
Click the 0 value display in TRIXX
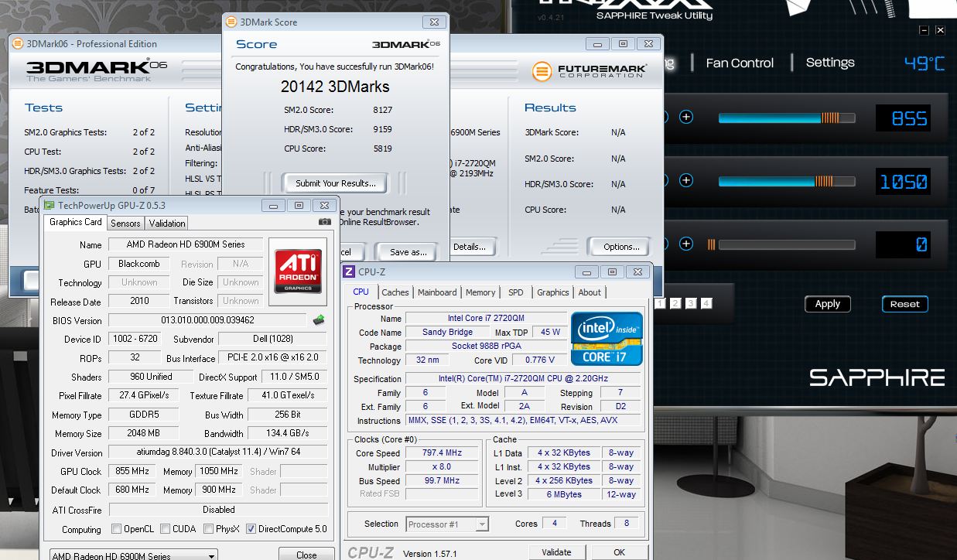tap(903, 244)
